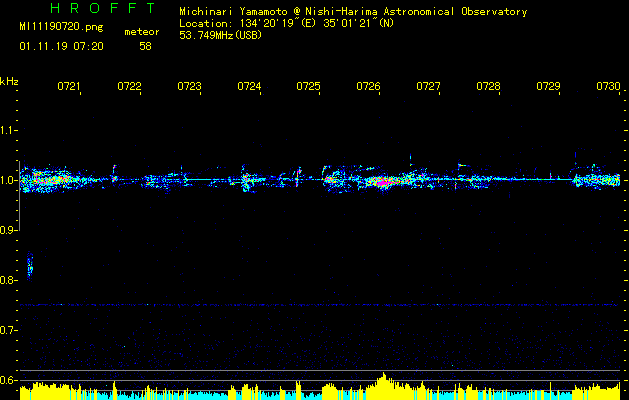Click the date stamp 01.11.19 07:20

[x=61, y=47]
